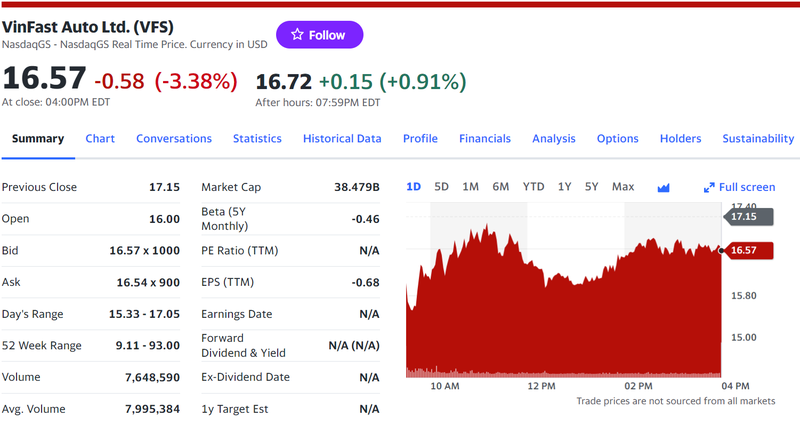The image size is (800, 432).
Task: Select the 1D chart range
Action: [x=414, y=187]
